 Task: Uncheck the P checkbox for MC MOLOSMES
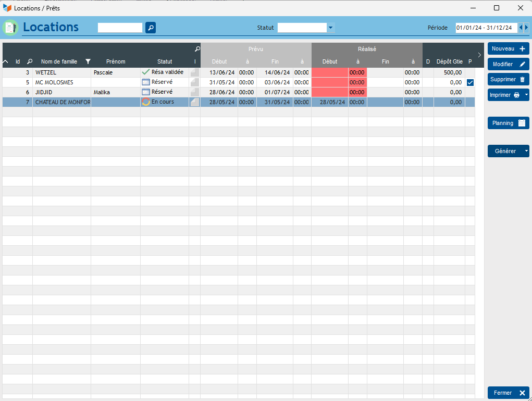pyautogui.click(x=470, y=82)
